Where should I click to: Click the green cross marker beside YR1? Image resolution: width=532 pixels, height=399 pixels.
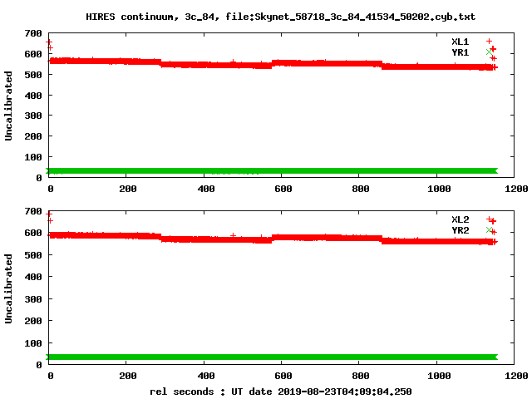[x=489, y=52]
